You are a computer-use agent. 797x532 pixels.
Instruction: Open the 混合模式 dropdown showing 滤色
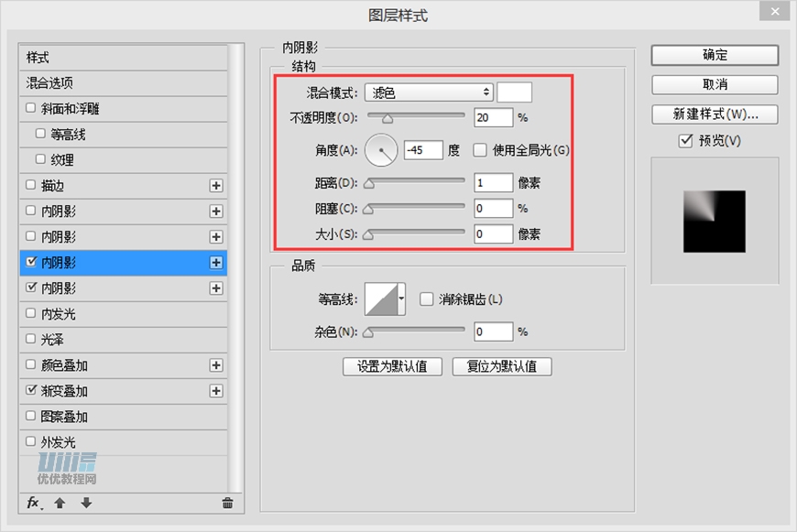(x=429, y=92)
